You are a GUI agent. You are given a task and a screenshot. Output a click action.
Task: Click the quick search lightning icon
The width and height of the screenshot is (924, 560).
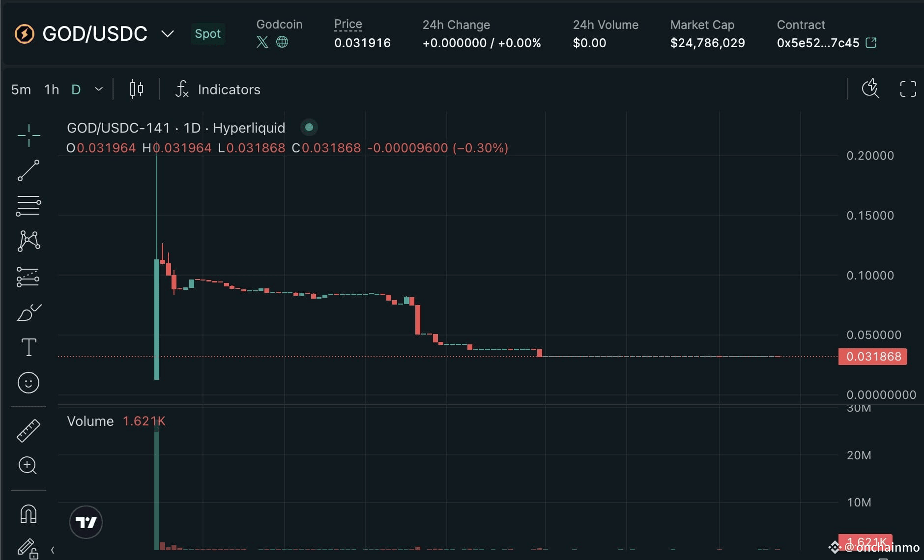coord(870,89)
